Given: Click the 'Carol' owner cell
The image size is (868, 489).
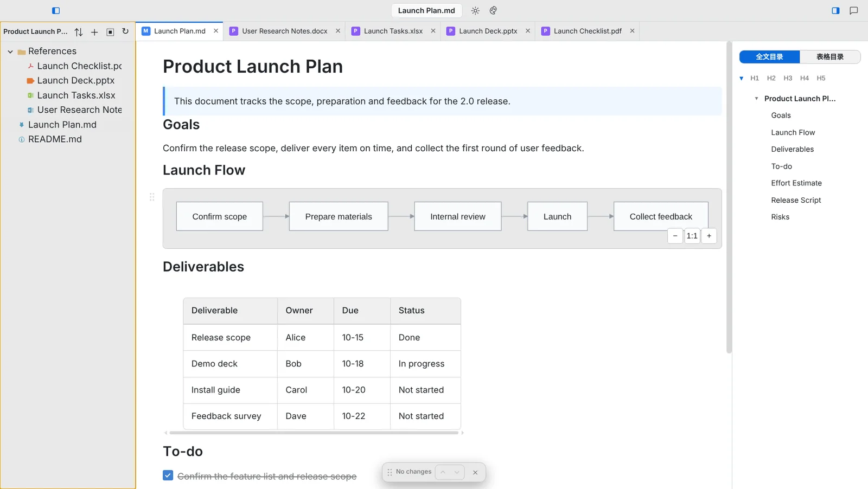Looking at the screenshot, I should 305,390.
